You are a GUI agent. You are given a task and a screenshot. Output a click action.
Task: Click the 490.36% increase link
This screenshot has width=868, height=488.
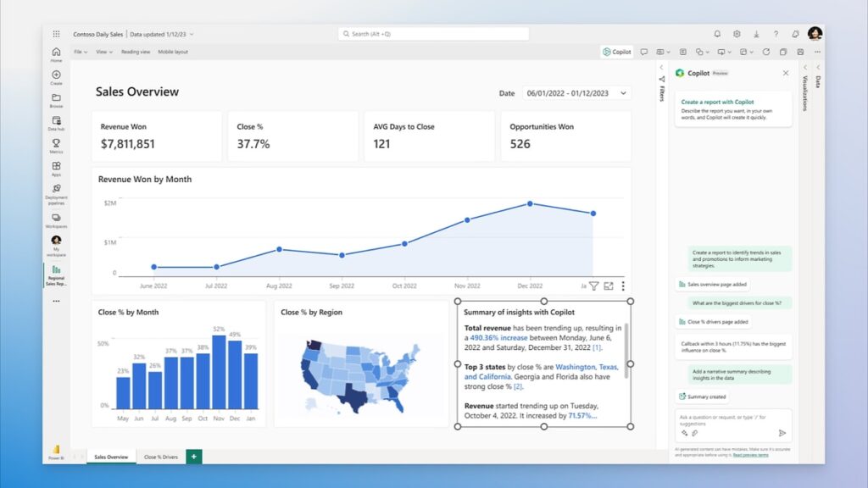click(x=498, y=337)
